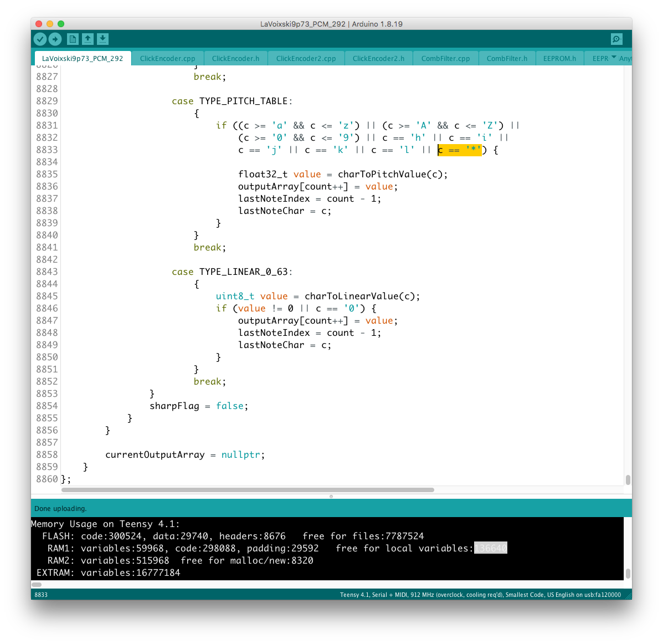Switch to the ClickEncoder.cpp tab
Viewport: 663px width, 644px height.
167,58
